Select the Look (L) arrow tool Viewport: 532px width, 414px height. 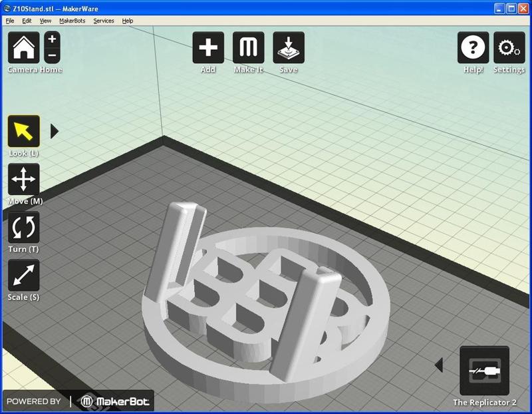click(24, 131)
